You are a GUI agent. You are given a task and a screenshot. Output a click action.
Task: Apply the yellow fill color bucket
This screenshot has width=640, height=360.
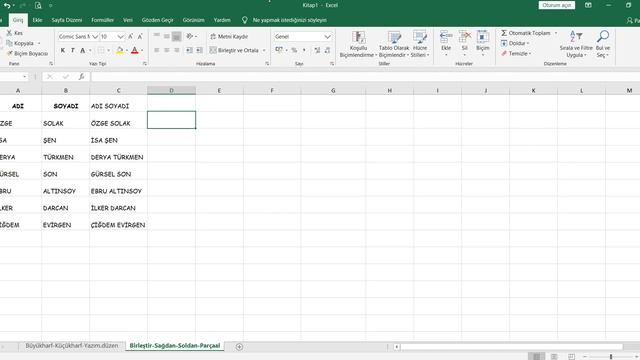pos(120,50)
